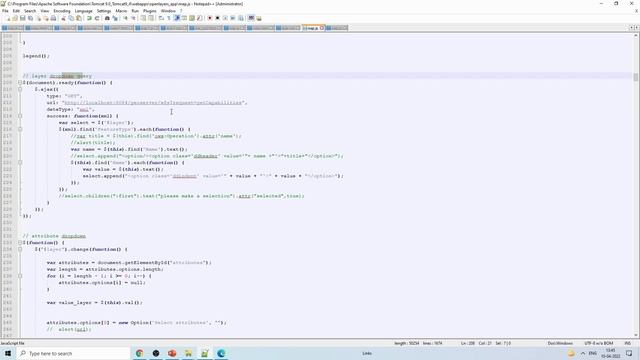Print the document using toolbar icon

[53, 18]
